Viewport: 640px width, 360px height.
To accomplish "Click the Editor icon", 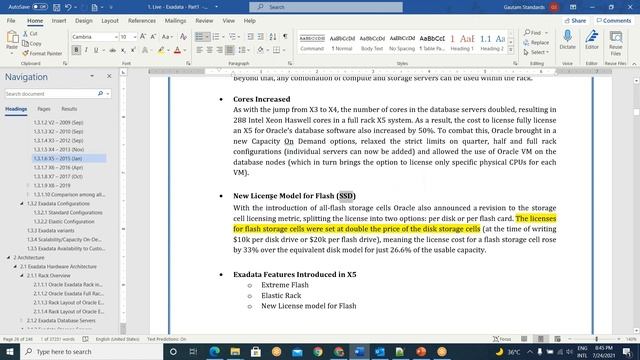I will [591, 39].
